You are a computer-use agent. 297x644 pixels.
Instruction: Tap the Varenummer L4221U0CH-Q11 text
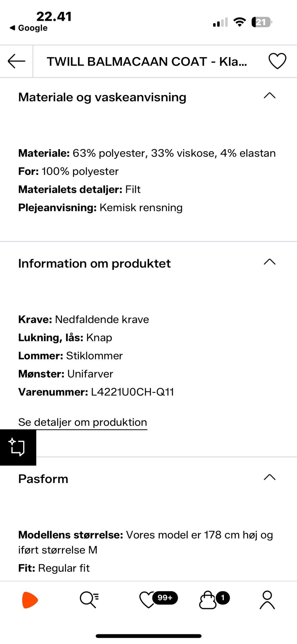pos(96,392)
